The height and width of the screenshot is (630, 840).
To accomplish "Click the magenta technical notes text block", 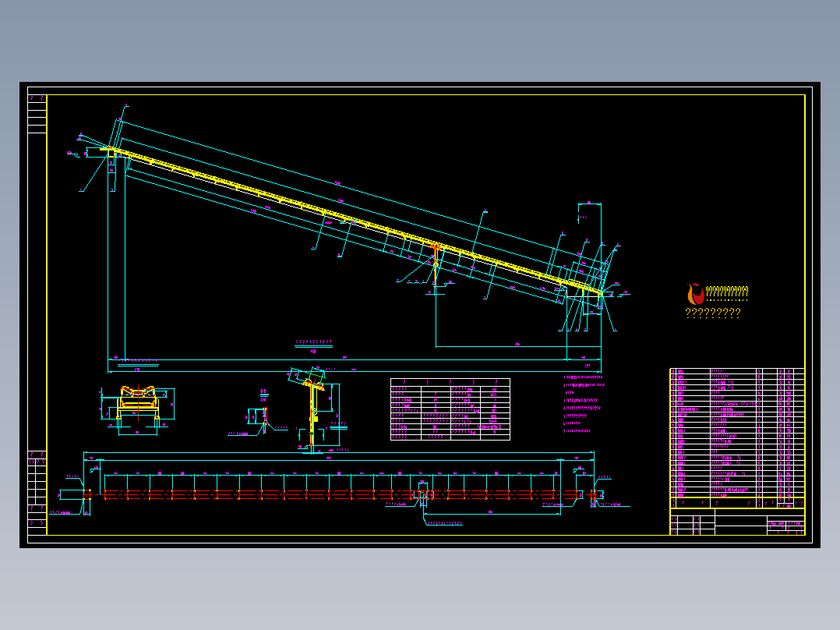I will [x=584, y=403].
